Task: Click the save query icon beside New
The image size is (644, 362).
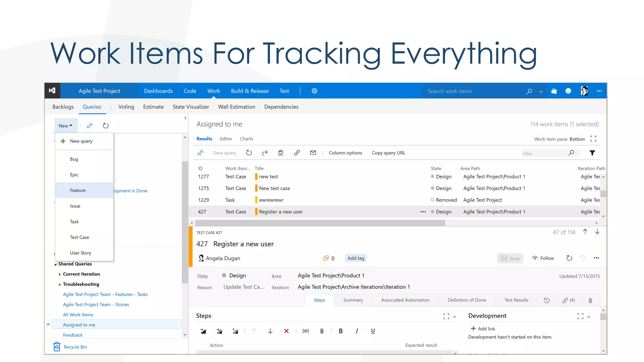Action: (90, 126)
